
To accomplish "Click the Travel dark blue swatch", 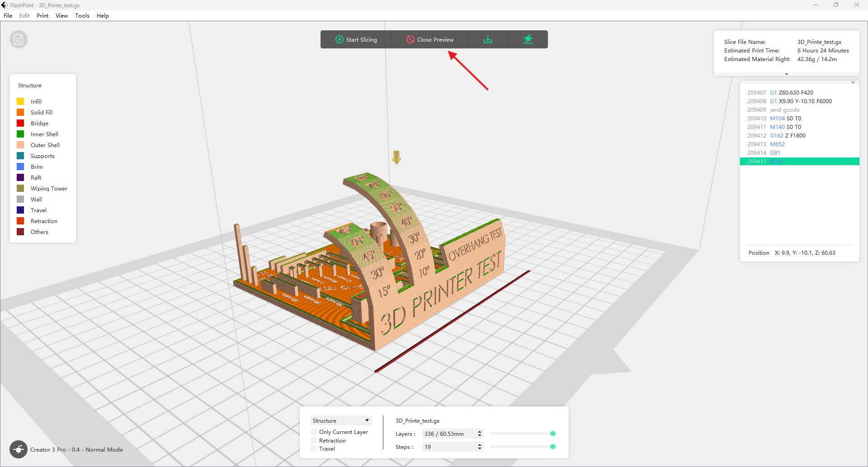I will (x=20, y=210).
